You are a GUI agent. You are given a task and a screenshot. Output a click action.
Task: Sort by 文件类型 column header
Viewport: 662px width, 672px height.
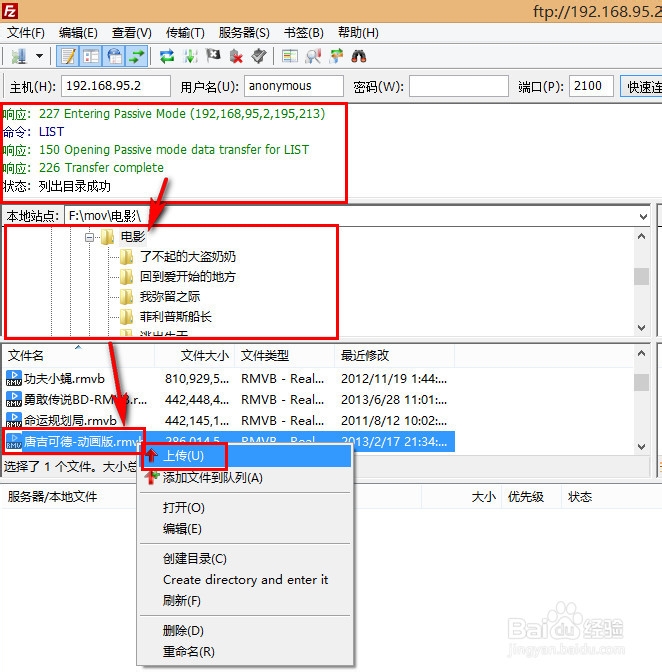tap(285, 356)
